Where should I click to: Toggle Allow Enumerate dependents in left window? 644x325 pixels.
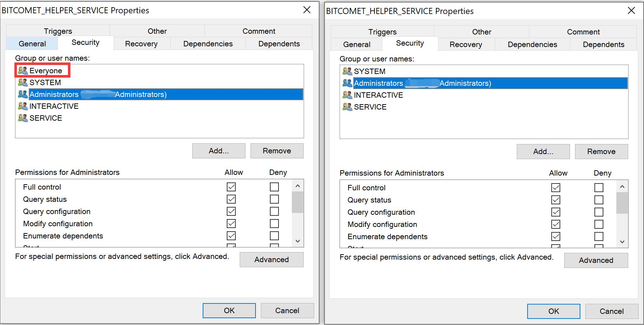tap(231, 236)
